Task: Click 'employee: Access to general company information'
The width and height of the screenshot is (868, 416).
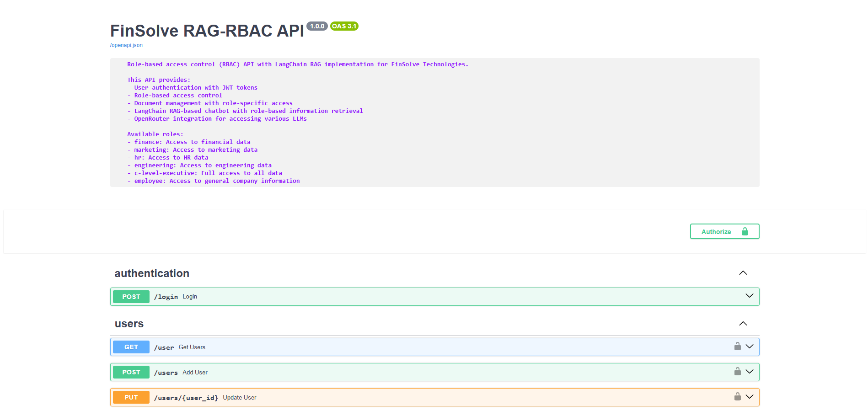Action: click(214, 181)
